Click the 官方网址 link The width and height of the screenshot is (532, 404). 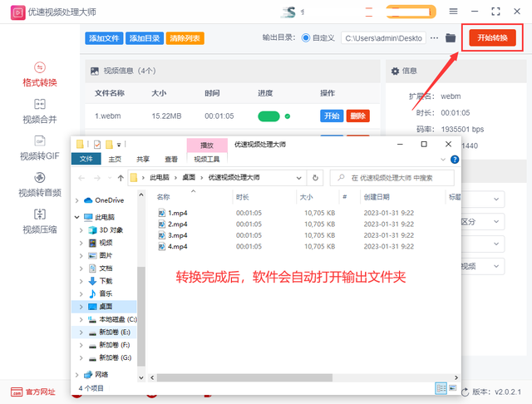[41, 392]
